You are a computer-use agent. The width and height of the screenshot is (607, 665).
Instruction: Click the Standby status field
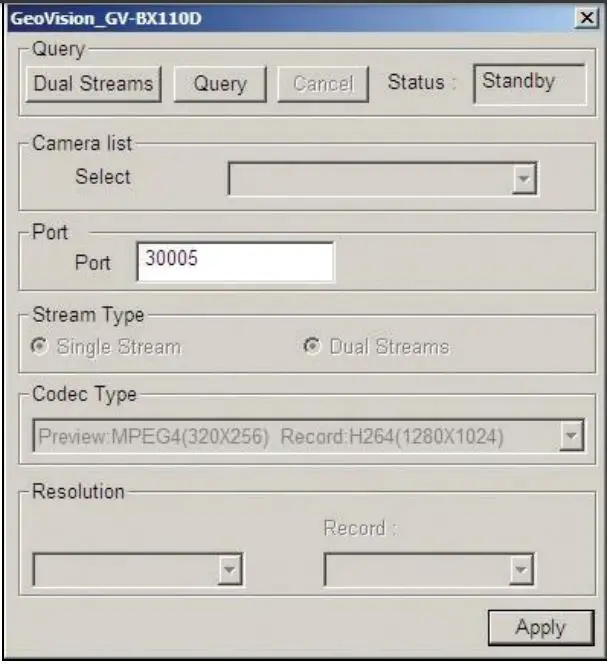(530, 84)
